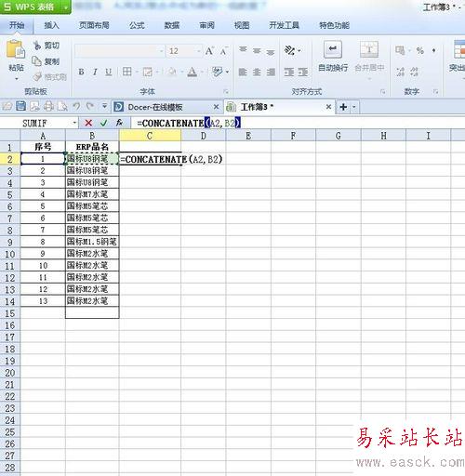
Task: Add a new document tab with plus
Action: click(343, 107)
